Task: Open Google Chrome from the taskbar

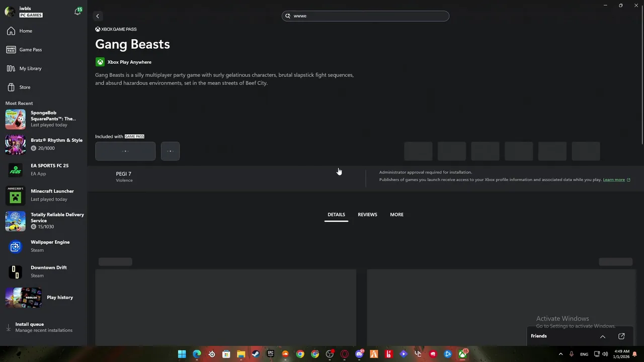Action: pyautogui.click(x=300, y=354)
